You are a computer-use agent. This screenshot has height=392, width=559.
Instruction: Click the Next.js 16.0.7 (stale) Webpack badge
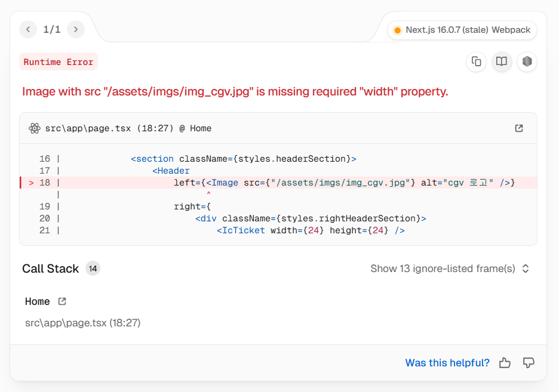coord(462,30)
